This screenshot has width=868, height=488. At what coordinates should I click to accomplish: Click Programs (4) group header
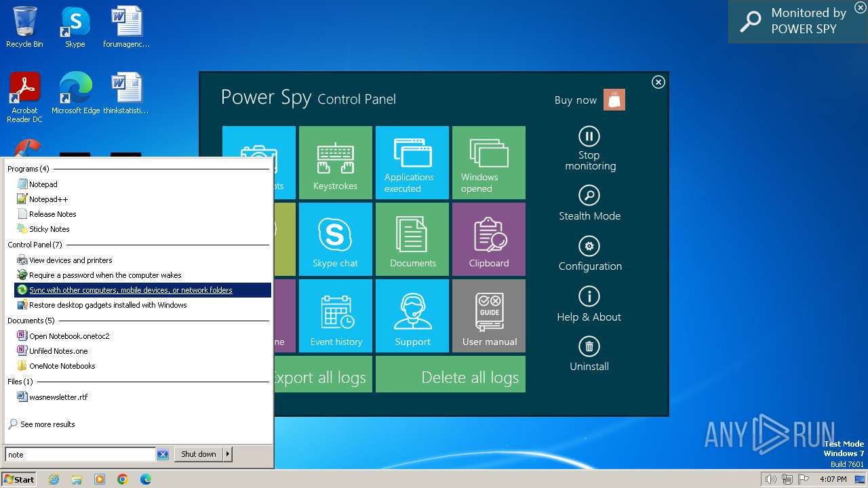pyautogui.click(x=28, y=169)
